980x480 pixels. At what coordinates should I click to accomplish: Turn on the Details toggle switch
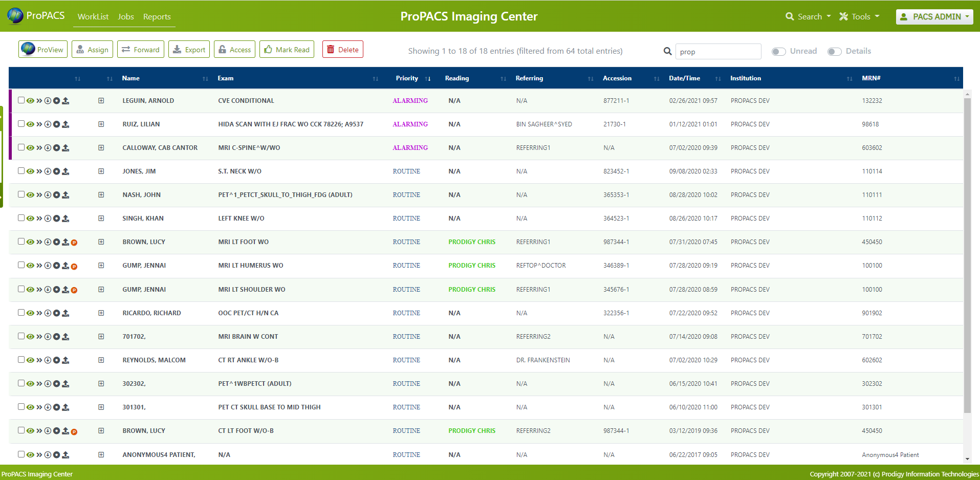[835, 52]
